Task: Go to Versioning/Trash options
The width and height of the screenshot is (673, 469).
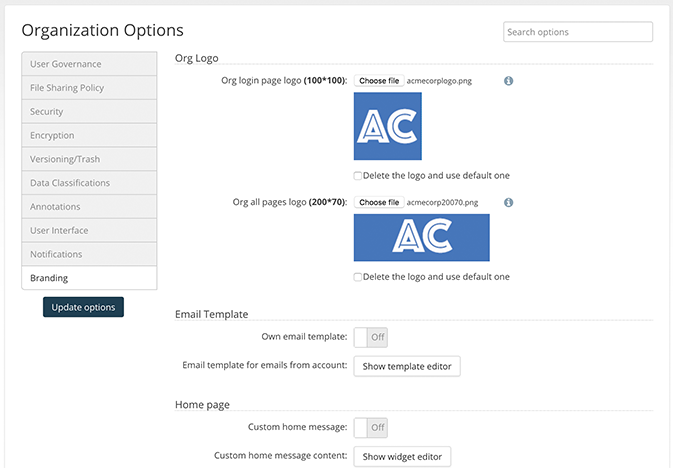Action: 89,159
